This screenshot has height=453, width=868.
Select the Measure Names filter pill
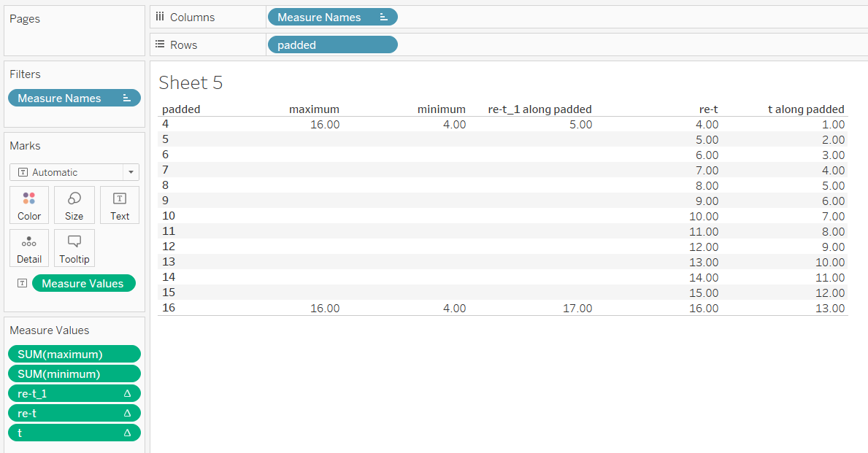point(74,98)
